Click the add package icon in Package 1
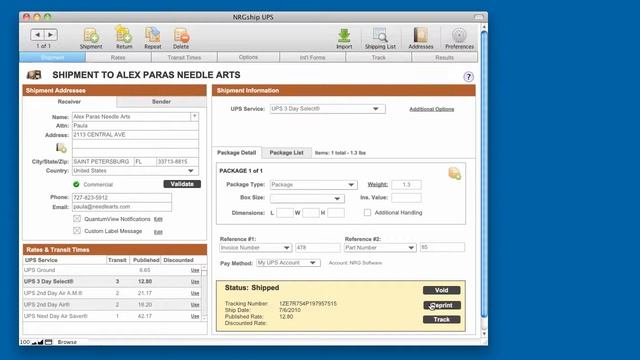The image size is (640, 360). pos(454,173)
